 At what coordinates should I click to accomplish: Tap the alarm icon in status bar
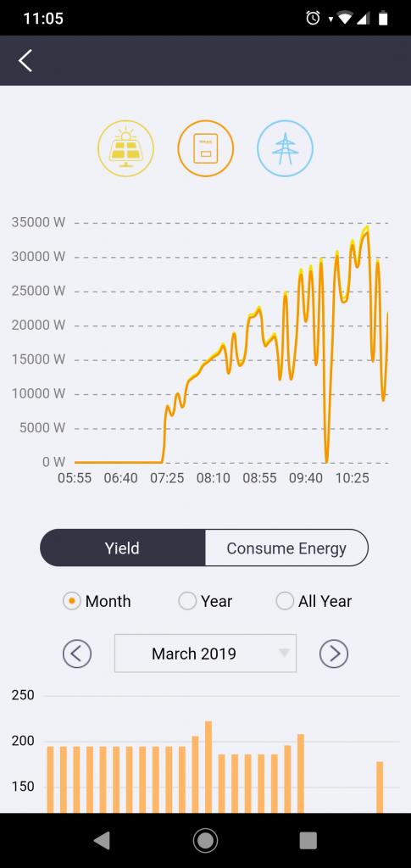313,19
